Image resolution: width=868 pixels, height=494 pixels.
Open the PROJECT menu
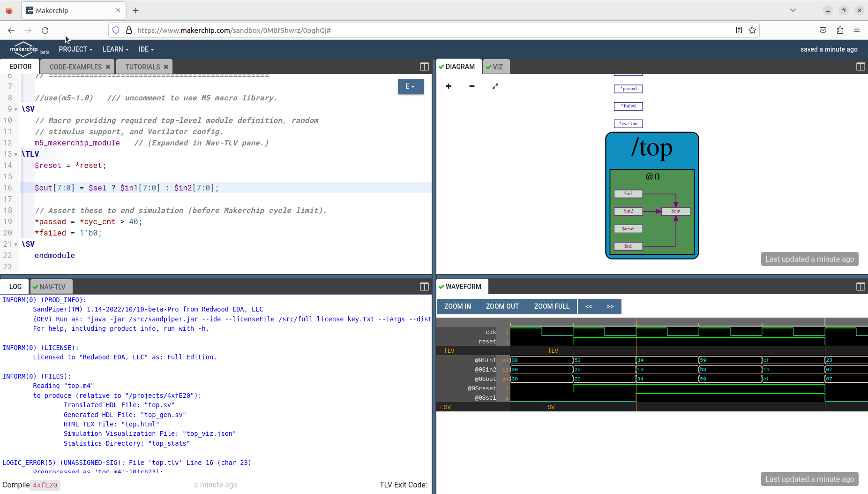[x=75, y=49]
